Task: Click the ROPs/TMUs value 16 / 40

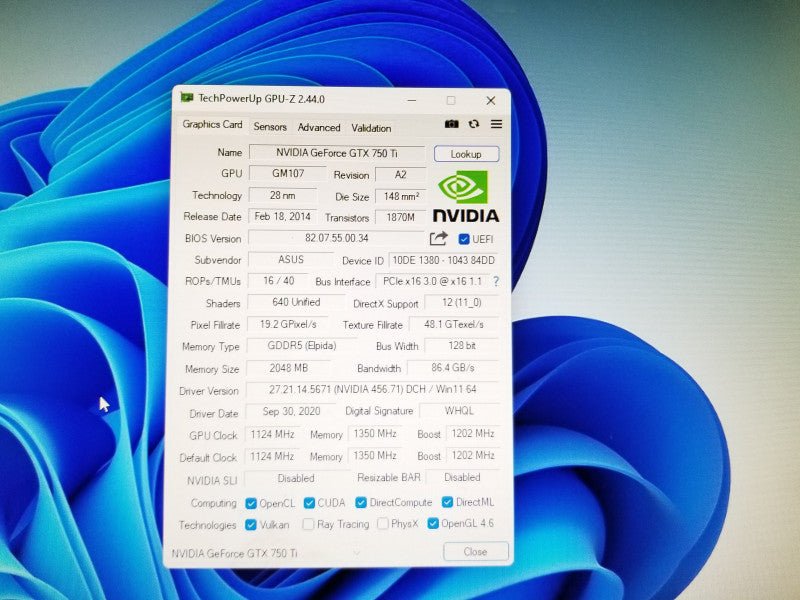Action: [279, 281]
